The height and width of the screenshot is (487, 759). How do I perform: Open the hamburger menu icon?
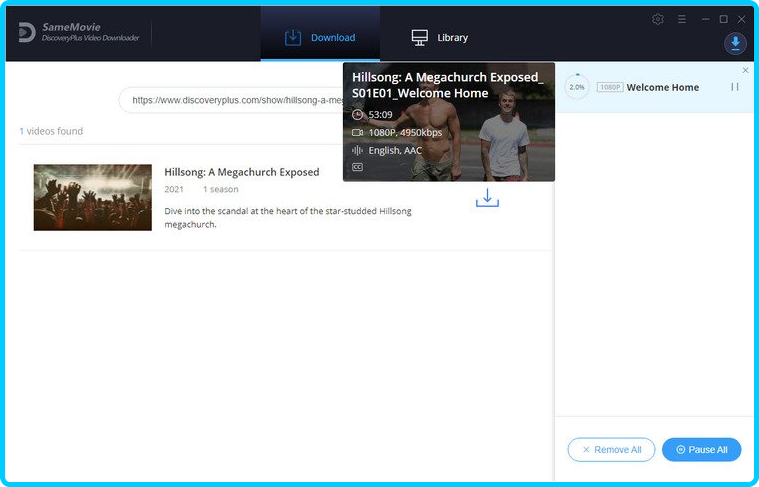click(x=682, y=19)
